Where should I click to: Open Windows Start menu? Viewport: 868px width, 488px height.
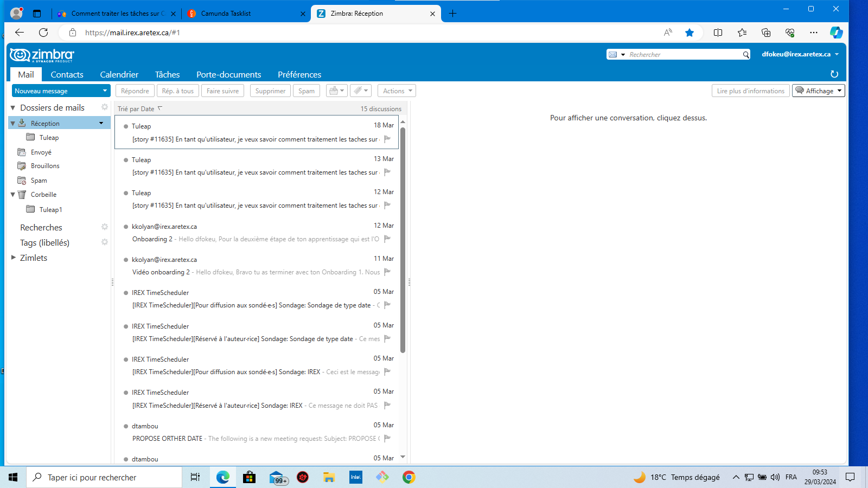[13, 477]
